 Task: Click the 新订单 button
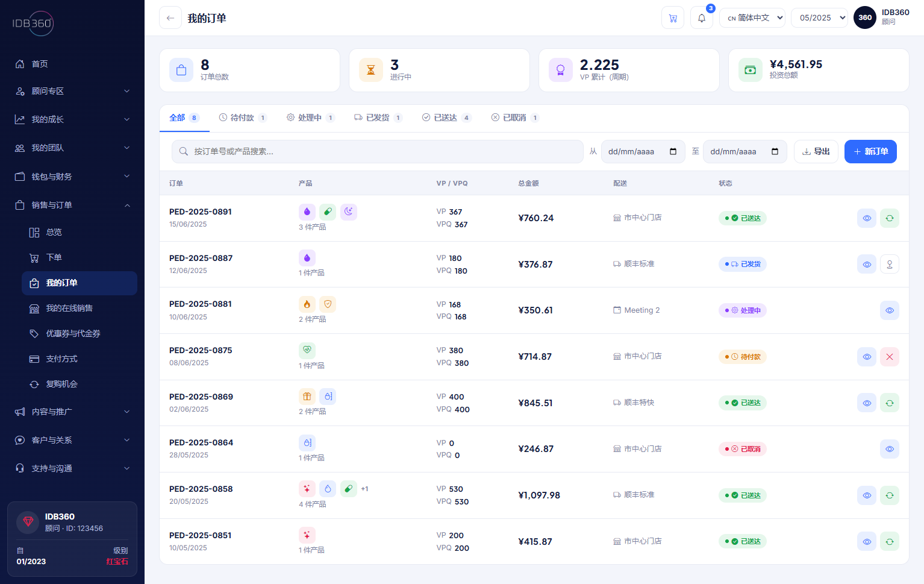coord(870,151)
